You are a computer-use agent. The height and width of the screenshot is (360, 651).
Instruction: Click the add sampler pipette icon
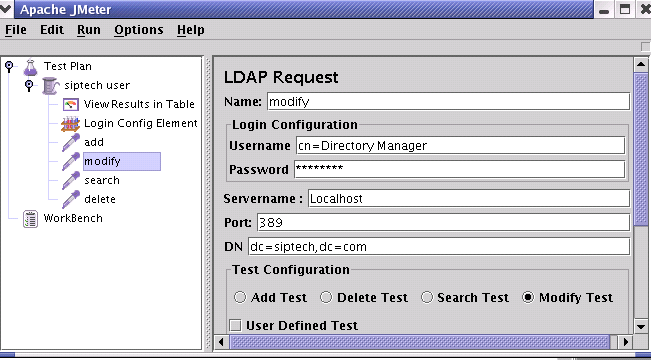pyautogui.click(x=71, y=143)
